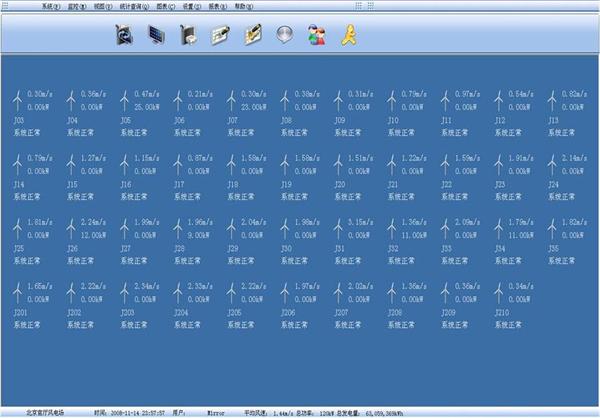Select wind turbine J210 icon

[501, 292]
